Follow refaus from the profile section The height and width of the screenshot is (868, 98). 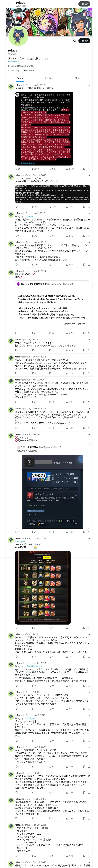[x=84, y=41]
